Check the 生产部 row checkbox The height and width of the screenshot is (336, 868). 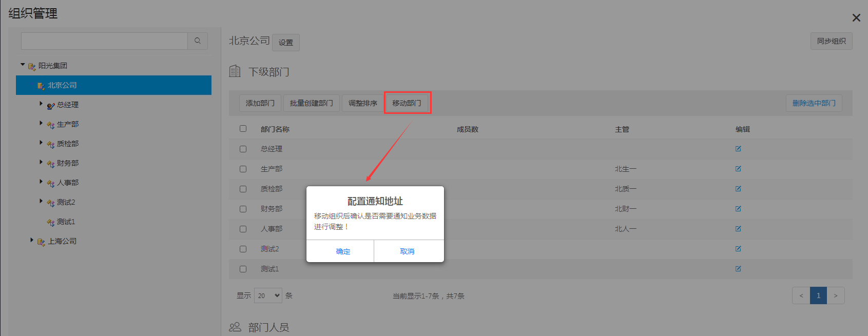243,169
